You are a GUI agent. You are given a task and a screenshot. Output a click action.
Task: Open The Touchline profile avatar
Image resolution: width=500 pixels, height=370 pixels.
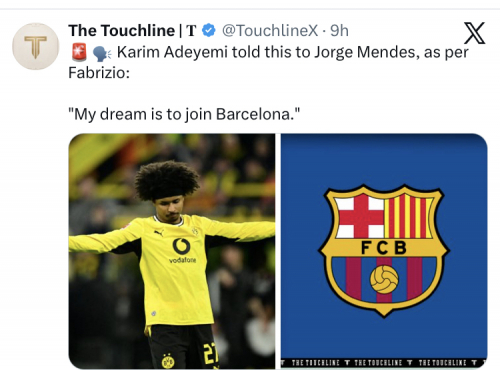(36, 46)
